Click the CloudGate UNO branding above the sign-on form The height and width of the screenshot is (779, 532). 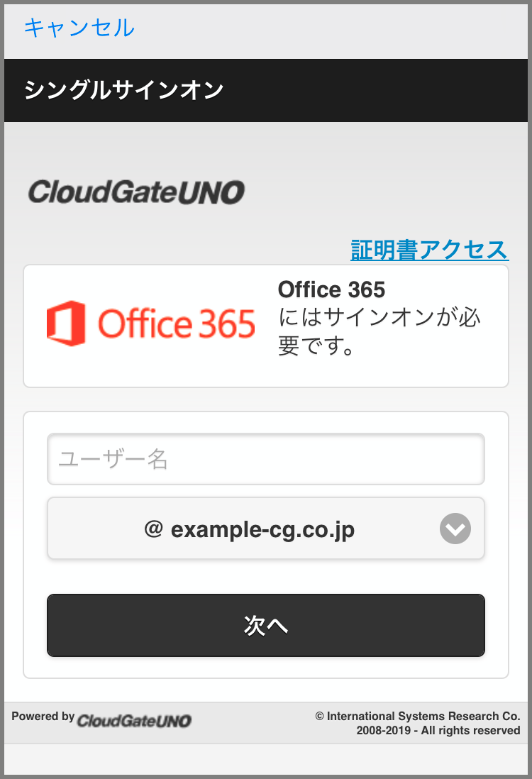(137, 191)
